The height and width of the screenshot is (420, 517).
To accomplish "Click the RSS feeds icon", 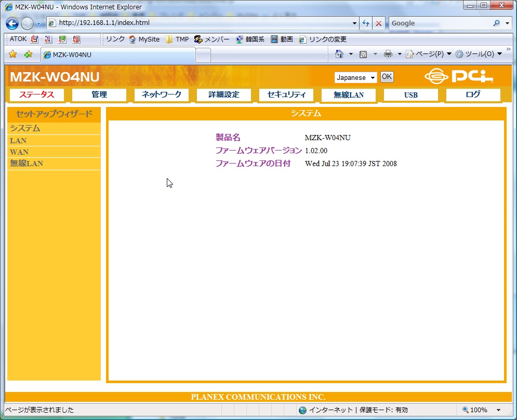I will [x=363, y=54].
